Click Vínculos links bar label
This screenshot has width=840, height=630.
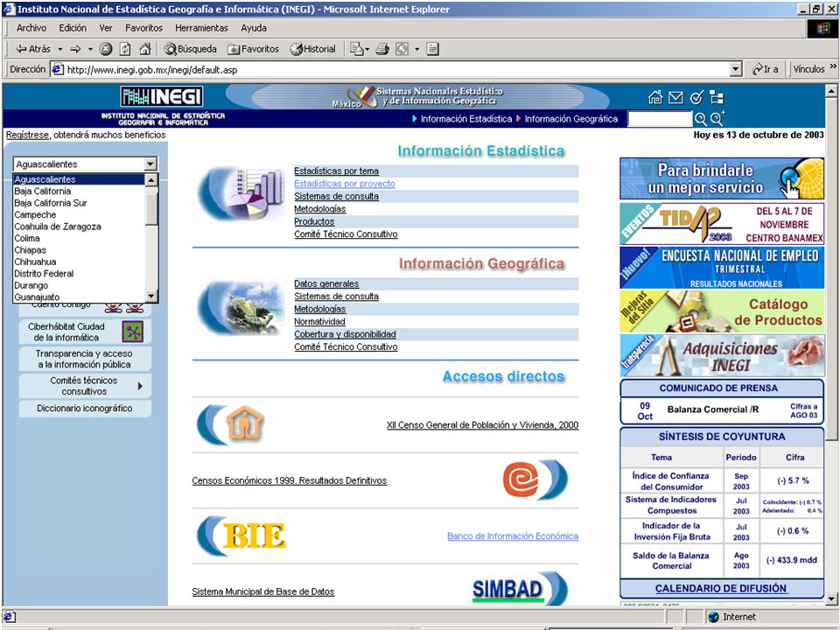tap(808, 69)
